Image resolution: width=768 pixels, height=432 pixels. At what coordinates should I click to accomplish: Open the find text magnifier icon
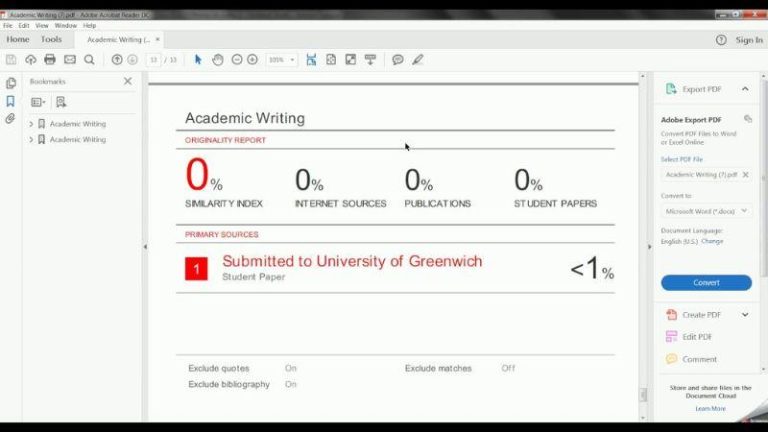pos(89,60)
